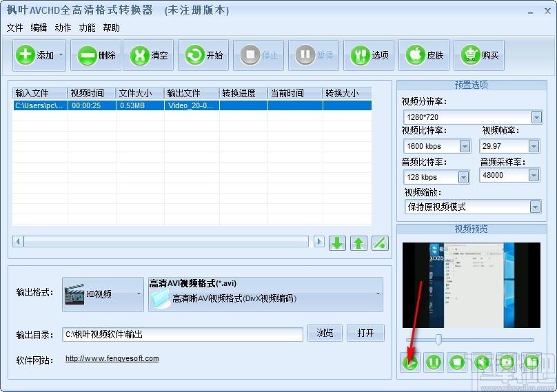The width and height of the screenshot is (557, 392).
Task: Open the Skin (皮肤) toolbar button
Action: coord(424,55)
